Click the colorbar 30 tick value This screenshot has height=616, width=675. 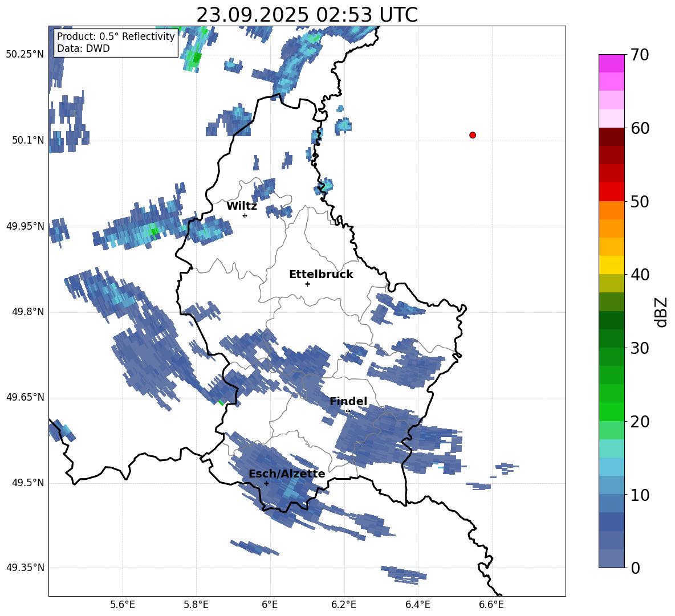click(640, 348)
